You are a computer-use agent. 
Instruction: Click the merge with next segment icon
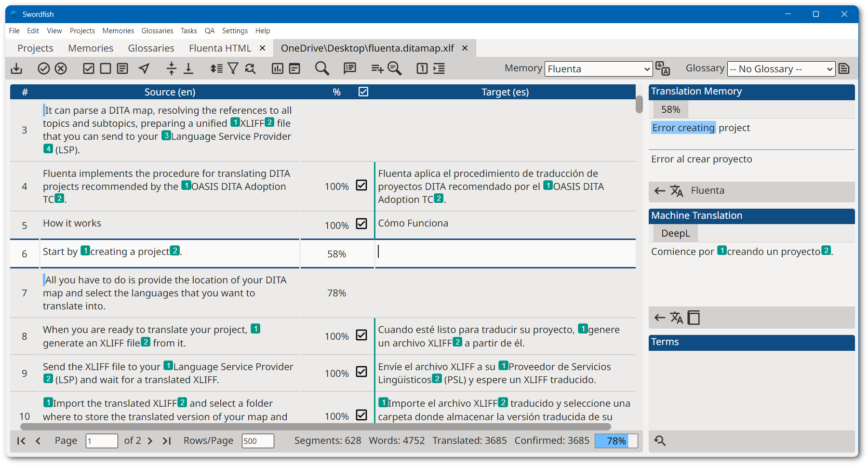188,68
